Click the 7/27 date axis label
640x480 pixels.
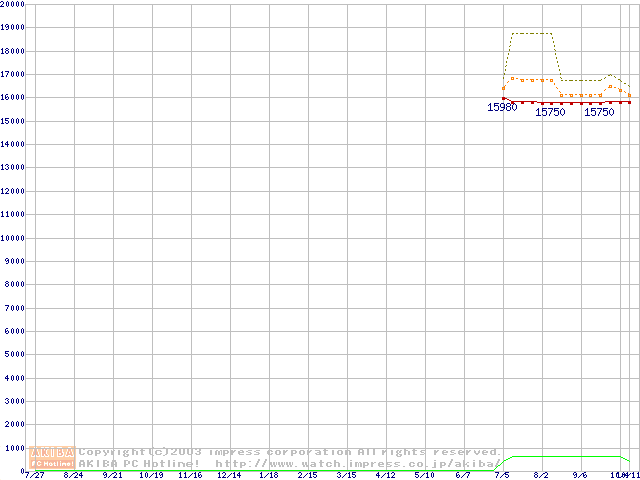[34, 475]
